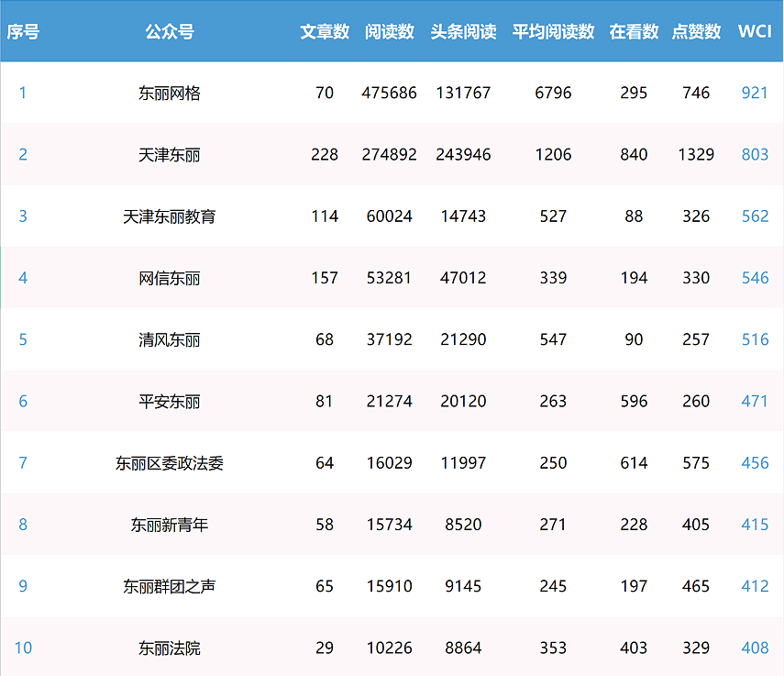Select account name 东丽群团之声

coord(170,586)
